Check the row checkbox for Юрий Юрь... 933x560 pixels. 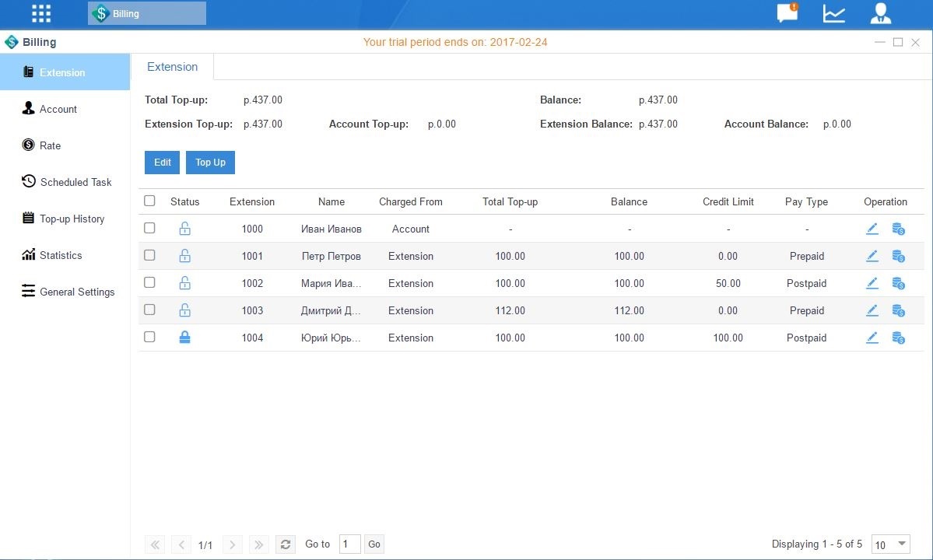[x=149, y=337]
